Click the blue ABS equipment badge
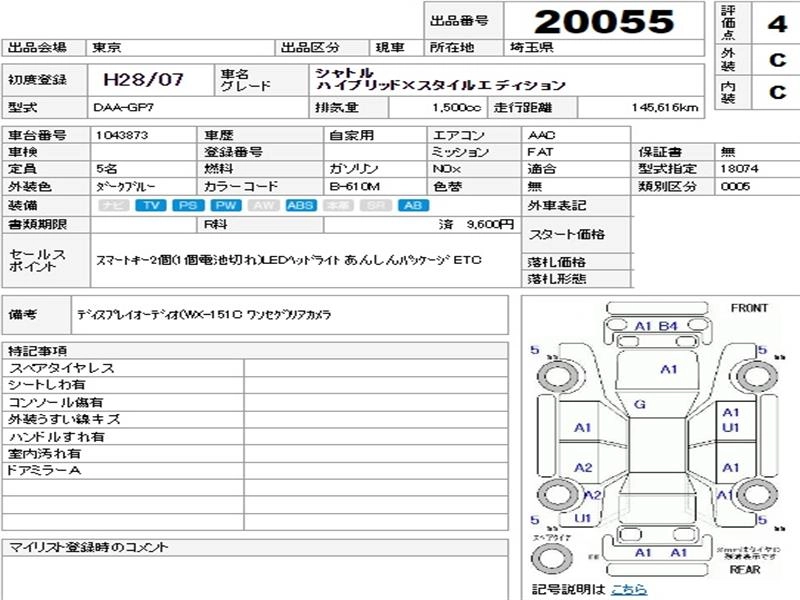The height and width of the screenshot is (600, 800). 301,205
